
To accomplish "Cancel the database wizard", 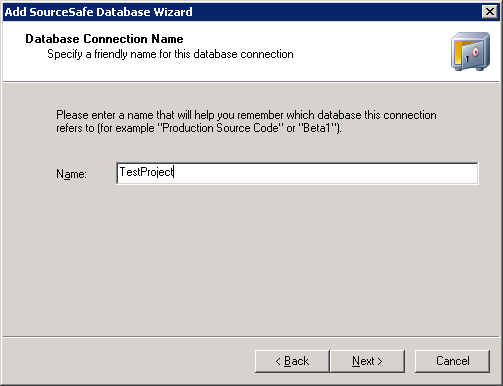I will 452,361.
